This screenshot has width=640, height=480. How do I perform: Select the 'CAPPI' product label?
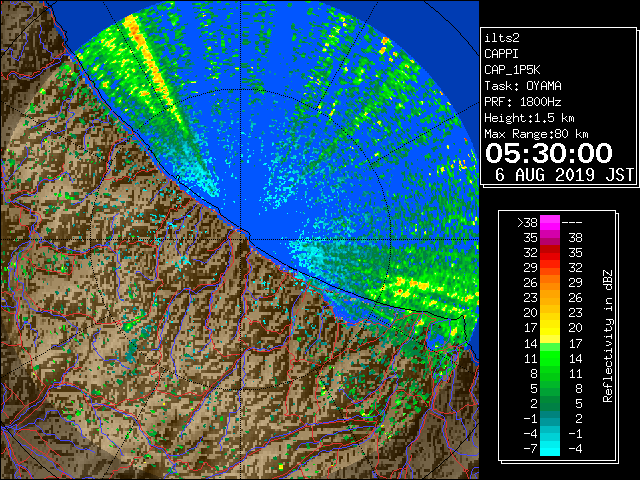tap(501, 54)
